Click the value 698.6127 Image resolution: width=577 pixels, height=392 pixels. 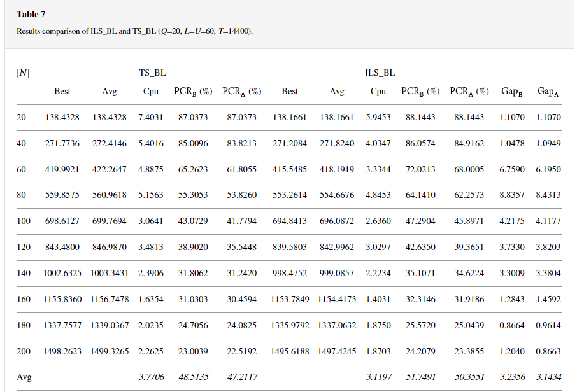point(62,221)
